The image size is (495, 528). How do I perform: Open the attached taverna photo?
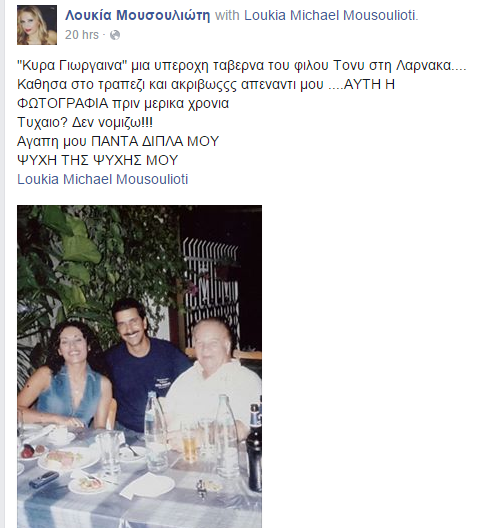click(139, 366)
